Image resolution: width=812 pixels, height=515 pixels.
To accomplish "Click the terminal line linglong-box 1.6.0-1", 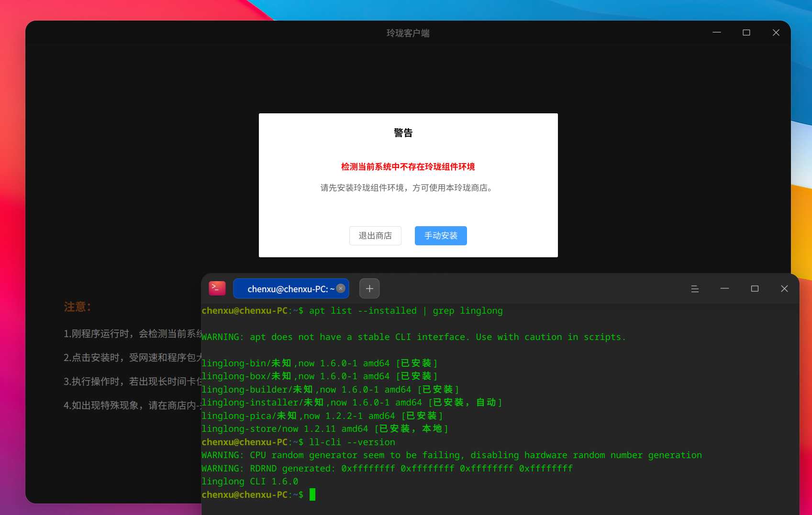I will coord(320,376).
